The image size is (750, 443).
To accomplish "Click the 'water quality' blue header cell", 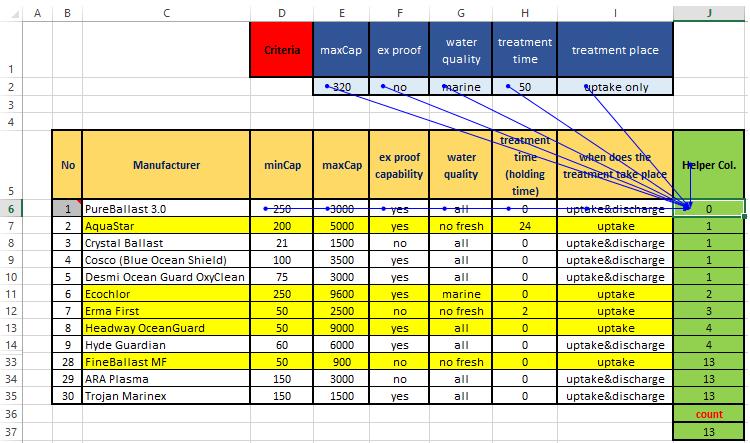I will pyautogui.click(x=461, y=50).
